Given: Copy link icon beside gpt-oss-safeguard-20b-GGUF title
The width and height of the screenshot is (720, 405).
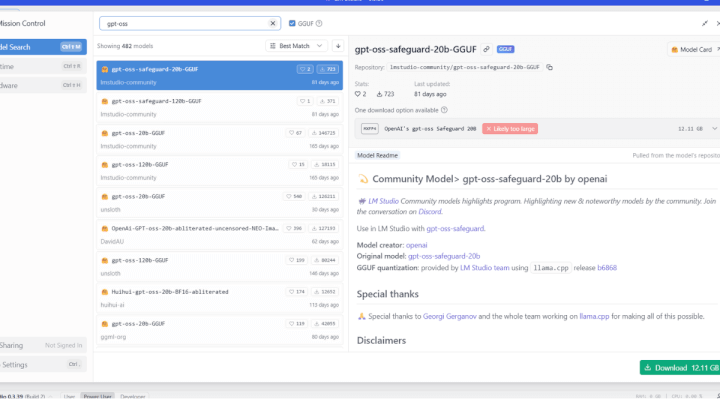Looking at the screenshot, I should [486, 49].
